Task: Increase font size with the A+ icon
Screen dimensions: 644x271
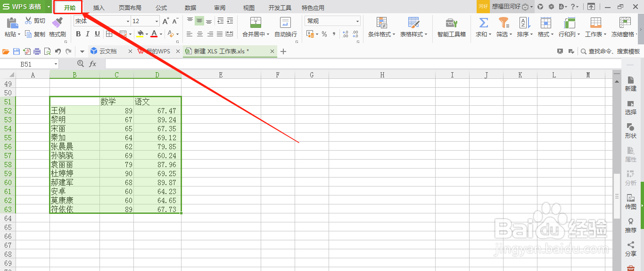Action: click(165, 21)
